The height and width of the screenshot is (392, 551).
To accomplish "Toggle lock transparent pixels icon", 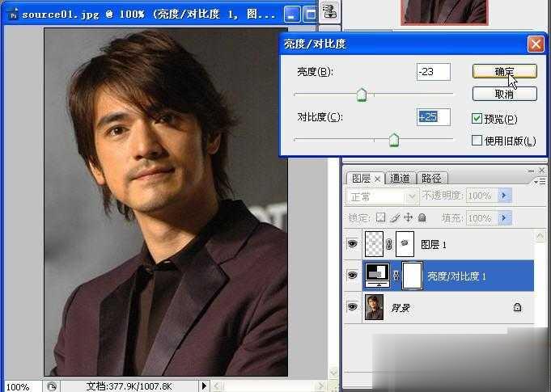I will tap(380, 217).
